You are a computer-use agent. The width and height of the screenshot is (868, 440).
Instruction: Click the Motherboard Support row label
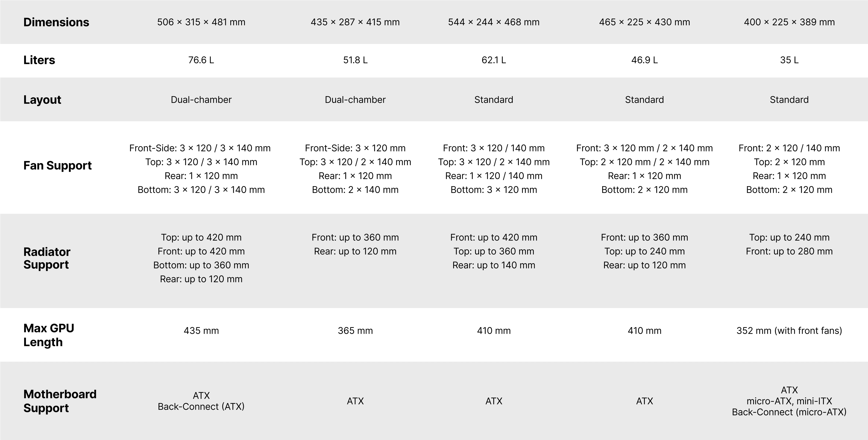(60, 401)
